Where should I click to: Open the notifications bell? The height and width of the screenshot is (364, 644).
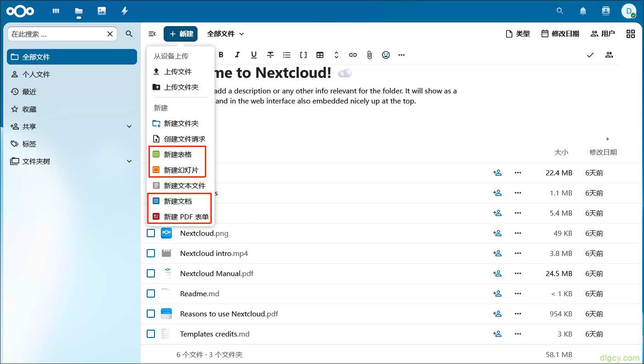point(583,11)
